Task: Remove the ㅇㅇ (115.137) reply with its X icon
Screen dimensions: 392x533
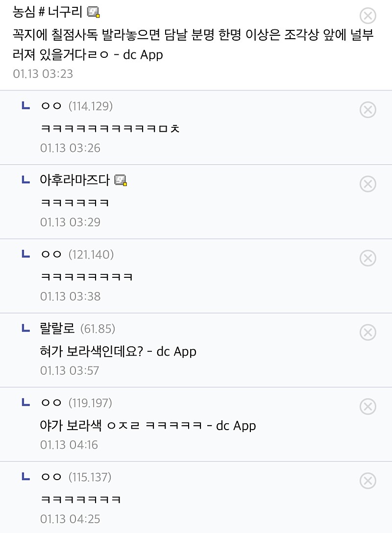Action: (367, 481)
